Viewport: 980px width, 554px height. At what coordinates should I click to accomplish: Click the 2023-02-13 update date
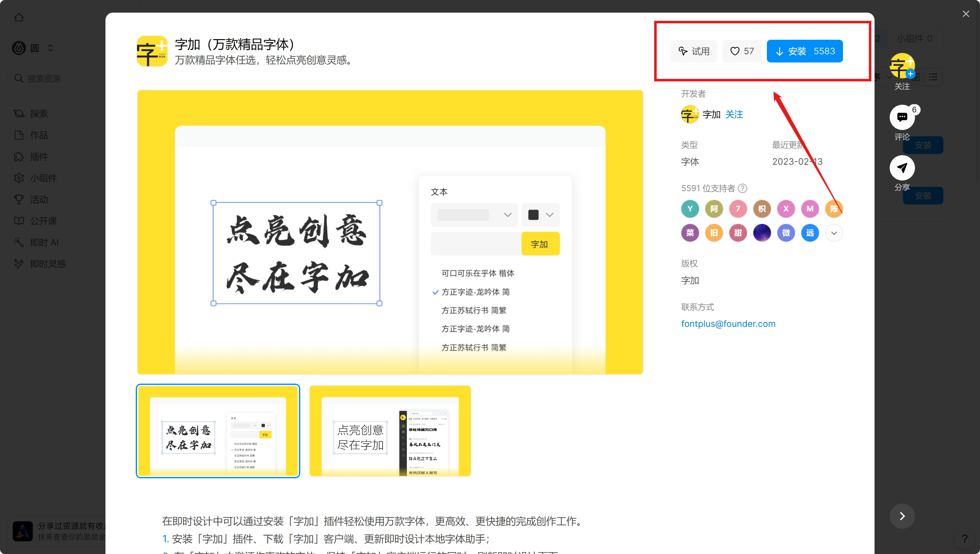797,162
